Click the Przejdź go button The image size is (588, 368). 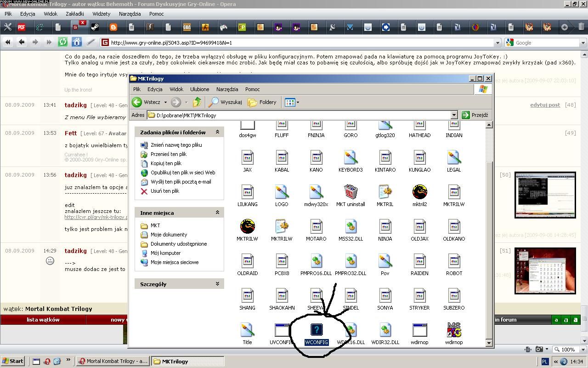click(x=475, y=115)
